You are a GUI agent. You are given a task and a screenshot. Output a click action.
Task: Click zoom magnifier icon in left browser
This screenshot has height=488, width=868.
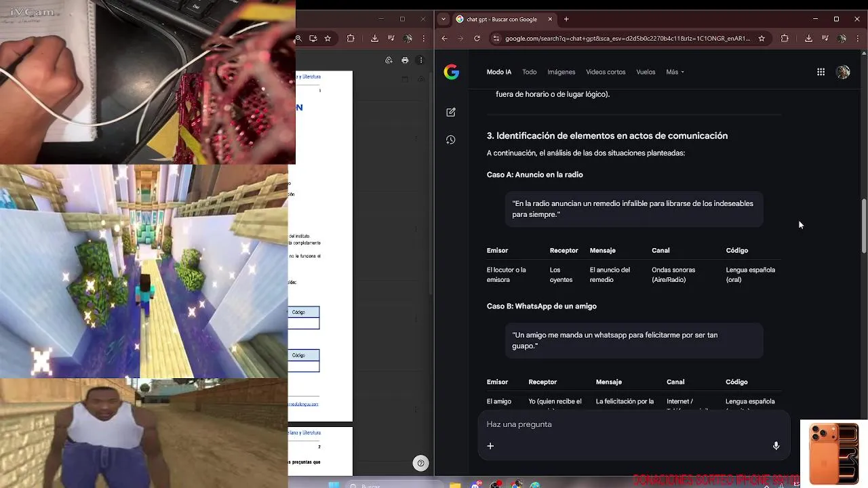(299, 39)
